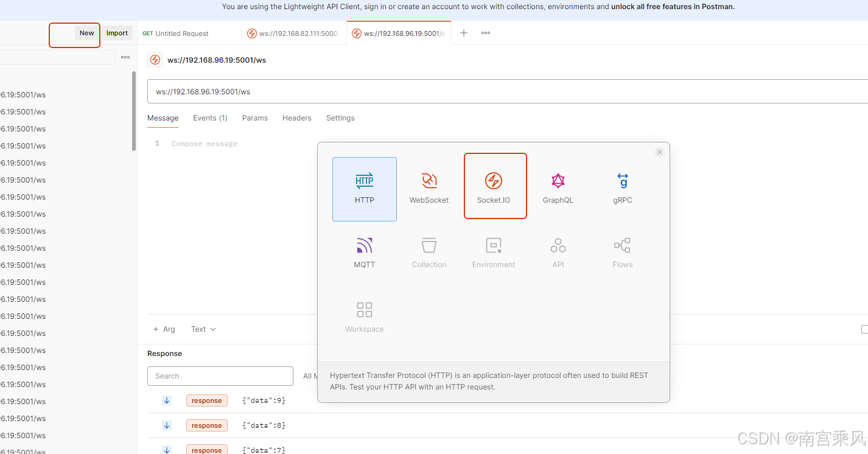
Task: Select the active ws://192.168.96.19:5001 tab
Action: pos(399,33)
